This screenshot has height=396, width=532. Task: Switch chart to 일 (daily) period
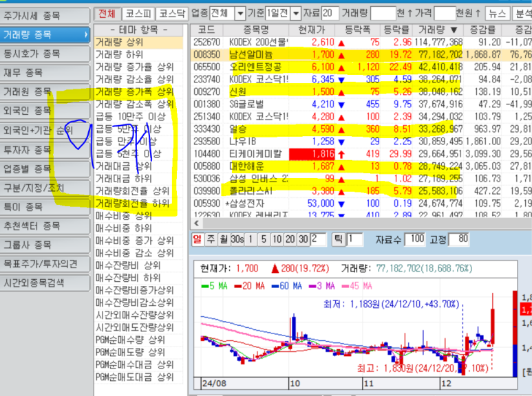click(x=197, y=239)
